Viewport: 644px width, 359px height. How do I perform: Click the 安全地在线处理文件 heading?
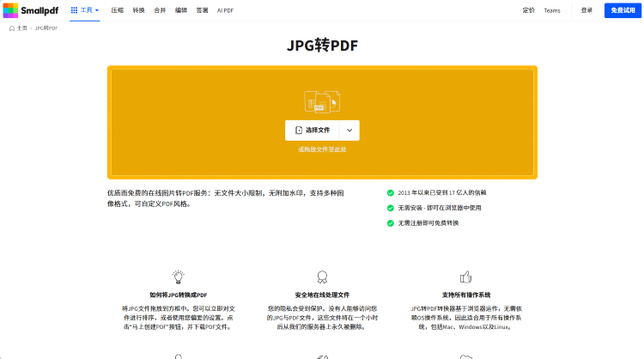pos(322,295)
